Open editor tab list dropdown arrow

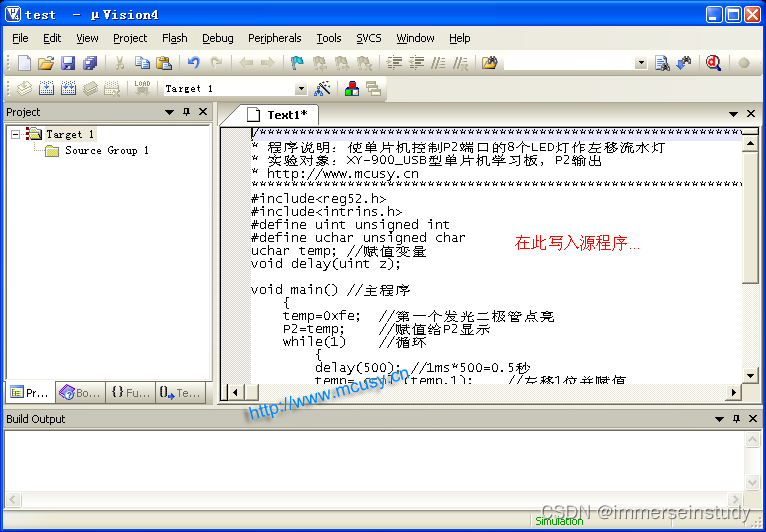(733, 114)
